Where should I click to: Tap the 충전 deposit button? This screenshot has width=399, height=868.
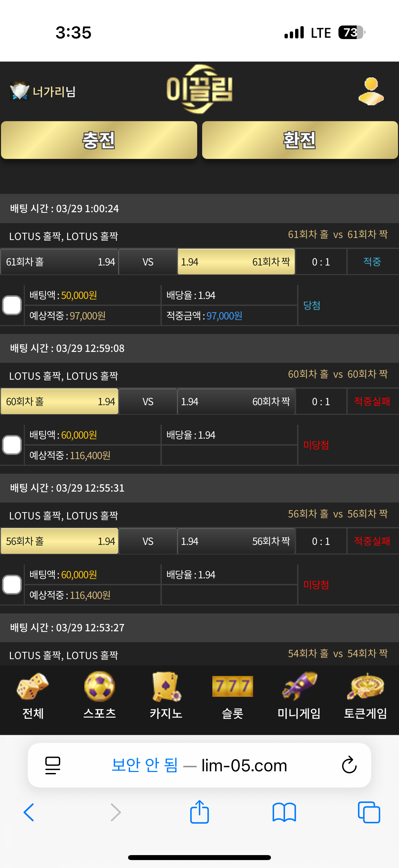(99, 140)
